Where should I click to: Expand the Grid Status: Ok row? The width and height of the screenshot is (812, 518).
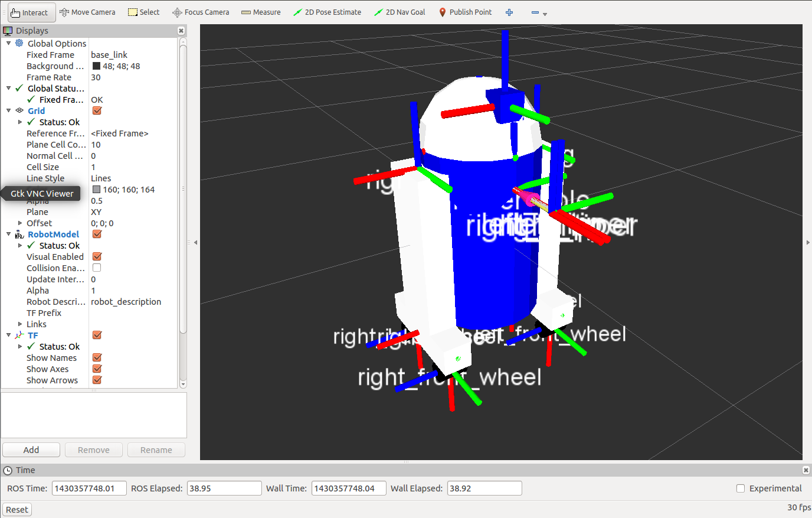point(20,122)
